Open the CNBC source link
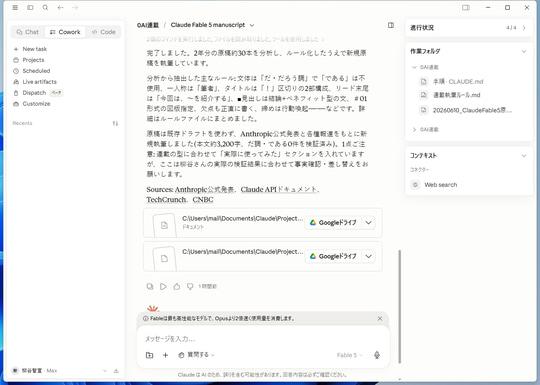Image resolution: width=540 pixels, height=385 pixels. pyautogui.click(x=203, y=200)
